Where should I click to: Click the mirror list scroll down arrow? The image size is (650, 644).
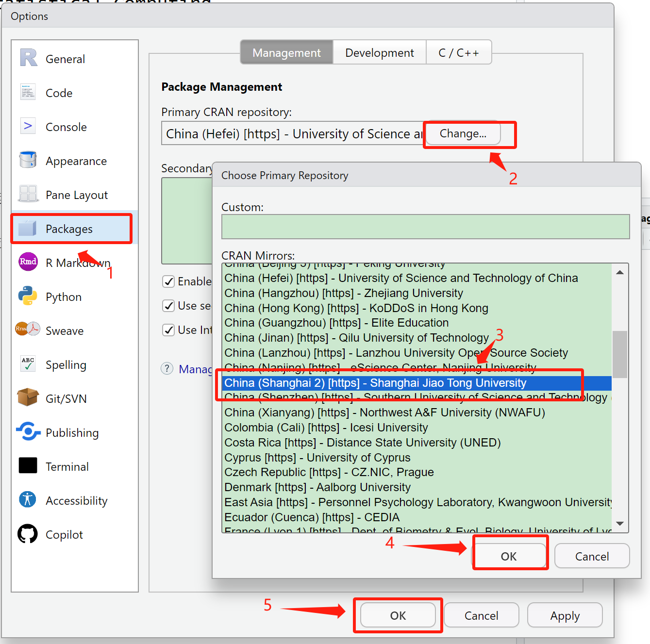tap(620, 523)
